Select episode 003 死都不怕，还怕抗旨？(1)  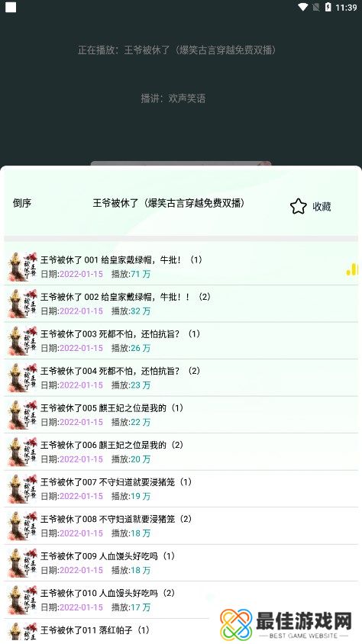tap(181, 340)
